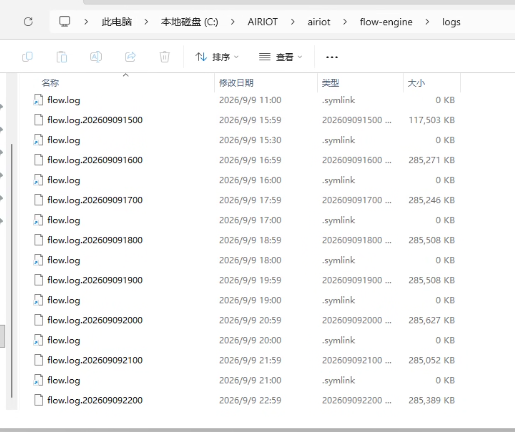515x432 pixels.
Task: Click the date 2026/9/9 17:59 cell
Action: click(250, 200)
